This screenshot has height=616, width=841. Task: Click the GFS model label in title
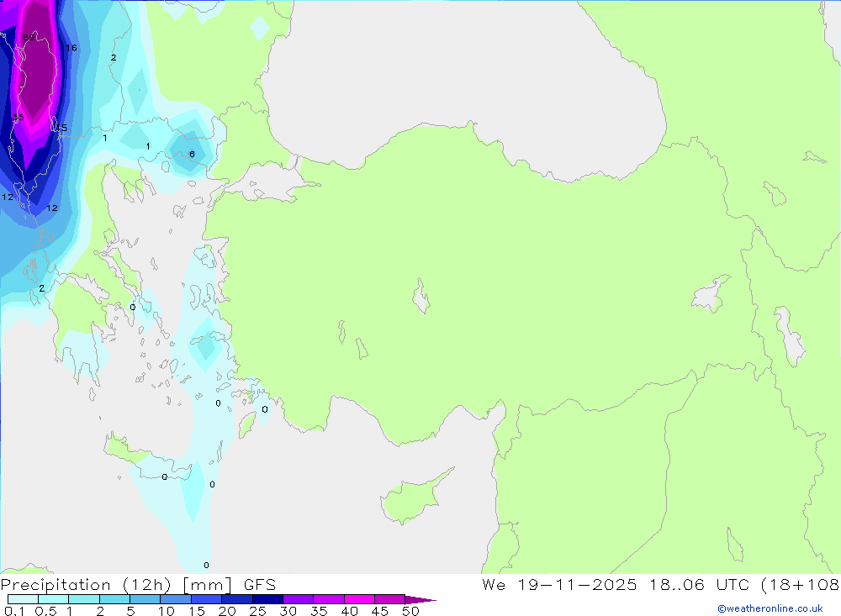(260, 585)
